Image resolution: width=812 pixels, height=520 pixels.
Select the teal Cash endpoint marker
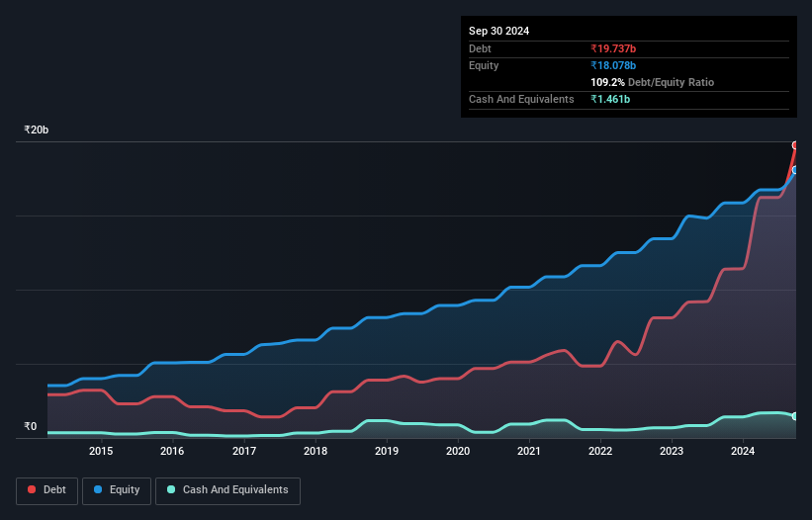[x=795, y=416]
